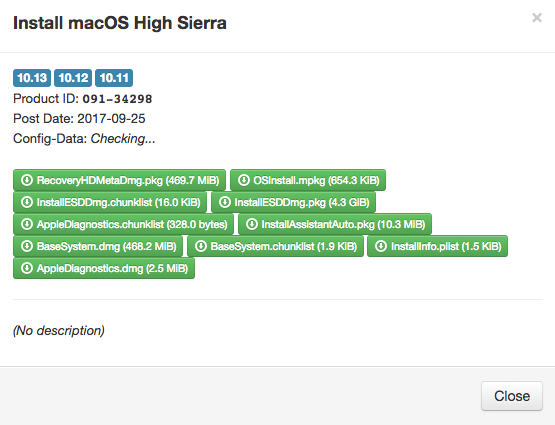Click download icon for AppleDiagnostics.dmg
Image resolution: width=555 pixels, height=425 pixels.
coord(27,268)
